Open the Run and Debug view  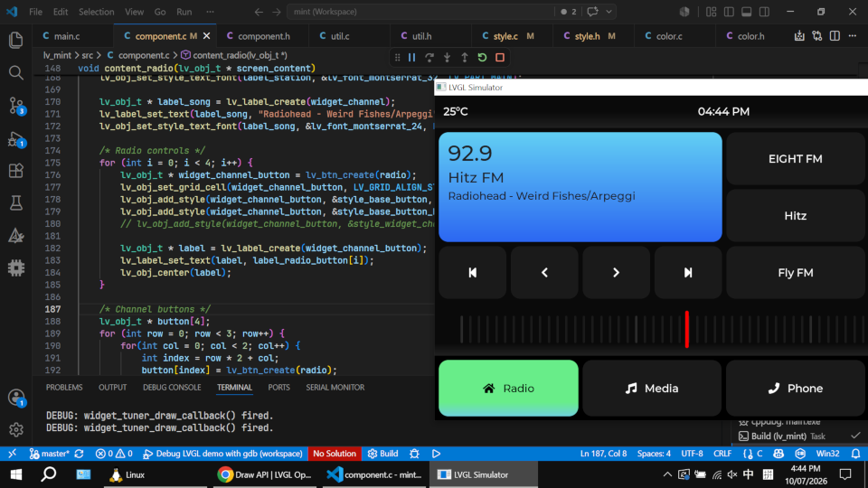click(x=16, y=139)
